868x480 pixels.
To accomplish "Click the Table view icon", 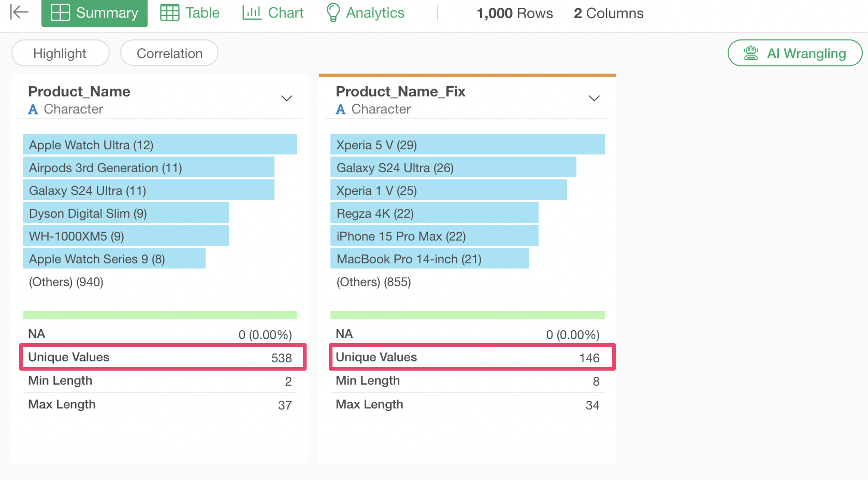I will tap(169, 13).
